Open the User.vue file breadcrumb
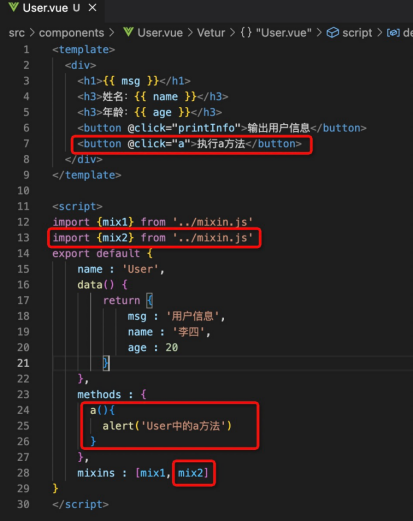Image resolution: width=413 pixels, height=521 pixels. [x=160, y=33]
